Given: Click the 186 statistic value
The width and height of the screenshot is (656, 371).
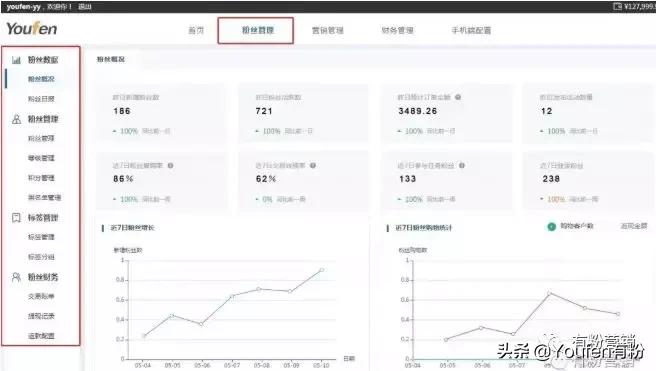Looking at the screenshot, I should click(x=122, y=111).
